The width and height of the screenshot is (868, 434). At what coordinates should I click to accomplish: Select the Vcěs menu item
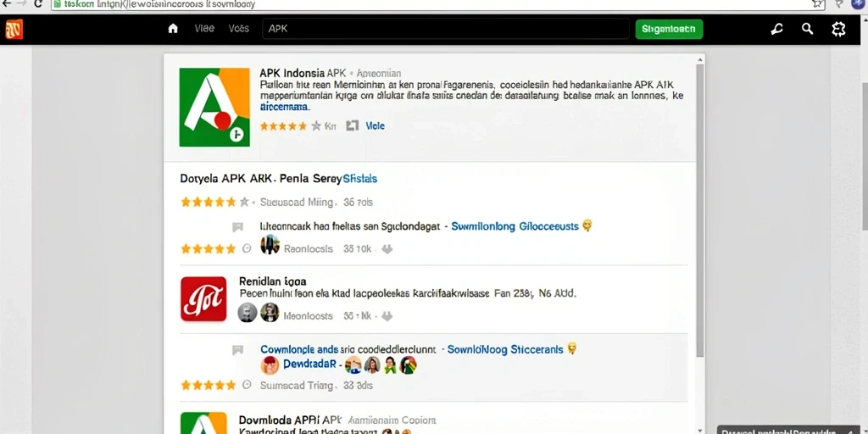tap(238, 28)
